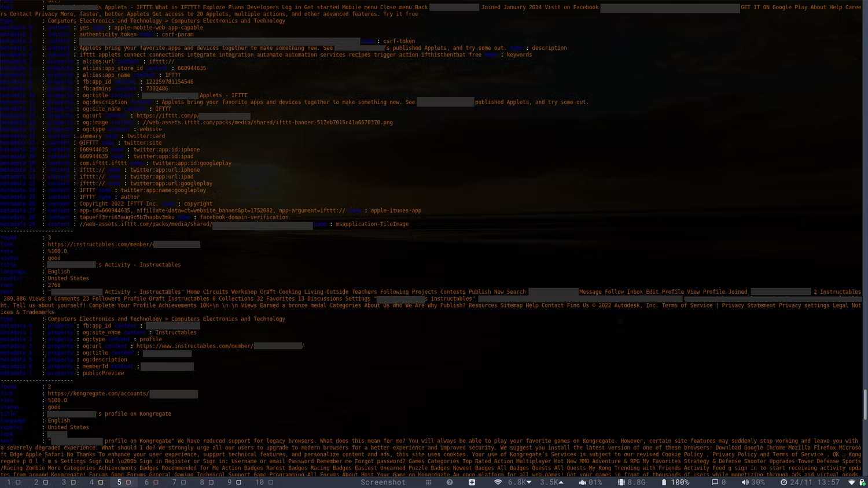Image resolution: width=868 pixels, height=488 pixels.
Task: Switch to workspace 3 in status bar
Action: tap(68, 482)
